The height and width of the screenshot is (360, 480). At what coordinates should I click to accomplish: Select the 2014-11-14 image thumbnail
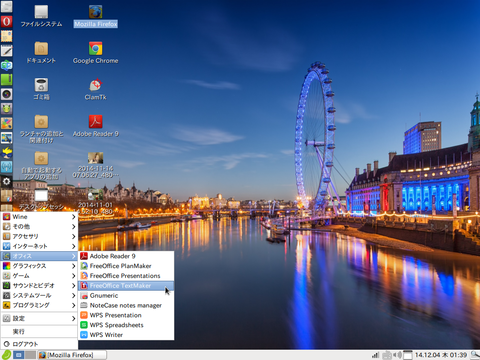pos(96,165)
